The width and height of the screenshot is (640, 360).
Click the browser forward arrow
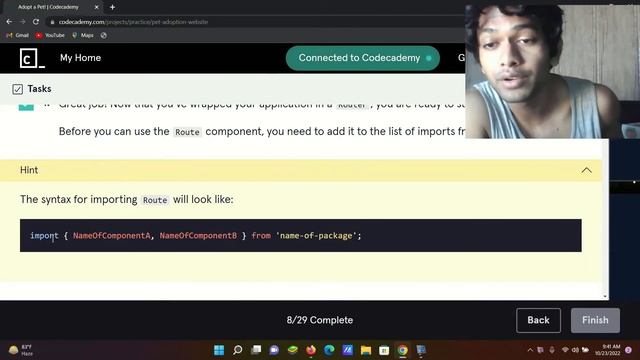[22, 22]
